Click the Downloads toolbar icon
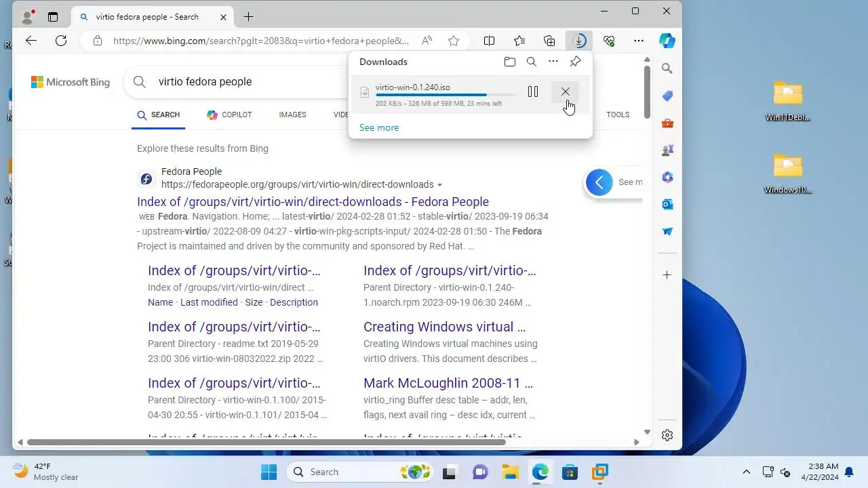Screen dimensions: 868x488 [x=579, y=41]
